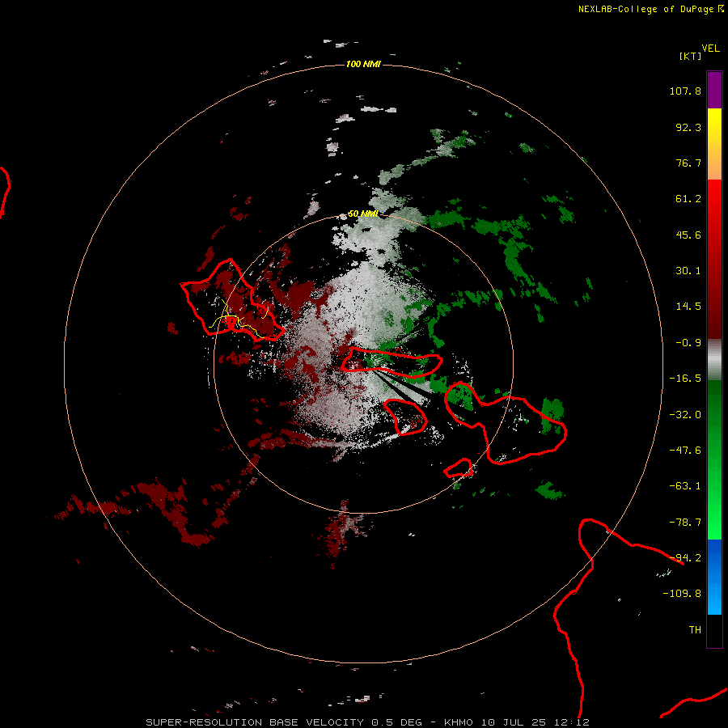Click the NEXLAB-College of DuPage label
This screenshot has height=728, width=728.
(650, 9)
